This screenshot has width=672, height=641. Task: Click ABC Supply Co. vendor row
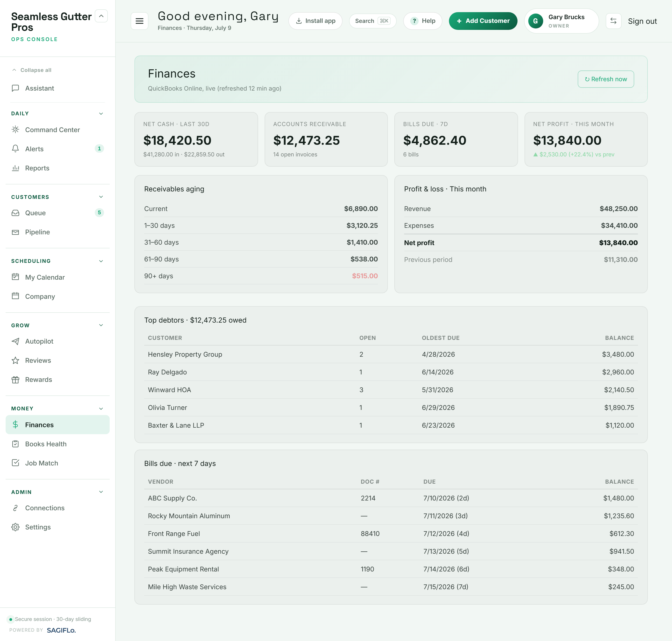391,498
